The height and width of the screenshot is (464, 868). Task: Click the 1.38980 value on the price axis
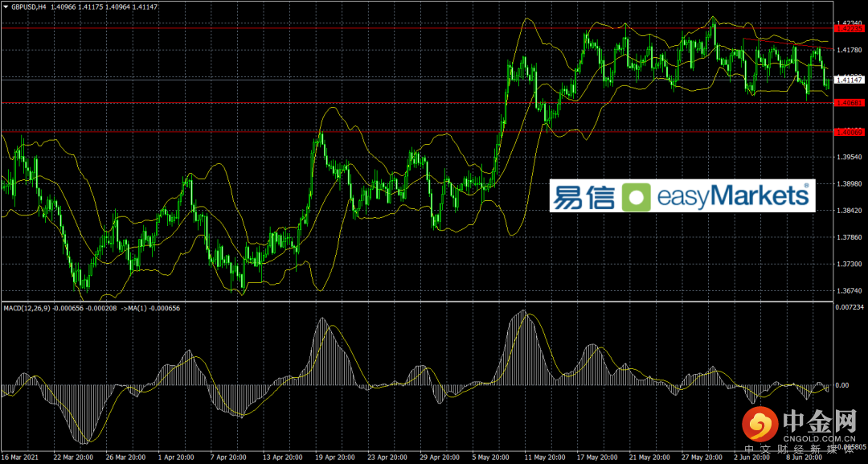tap(850, 184)
